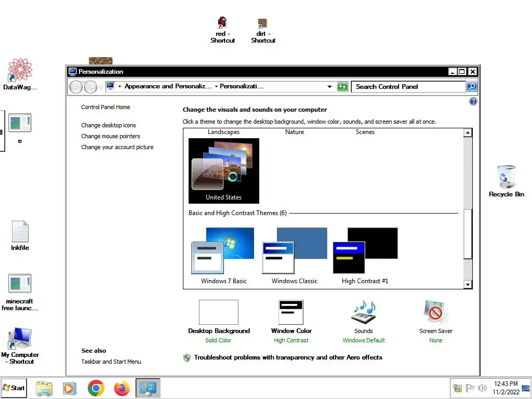Click the Control Panel address bar icon
The width and height of the screenshot is (532, 399).
110,86
